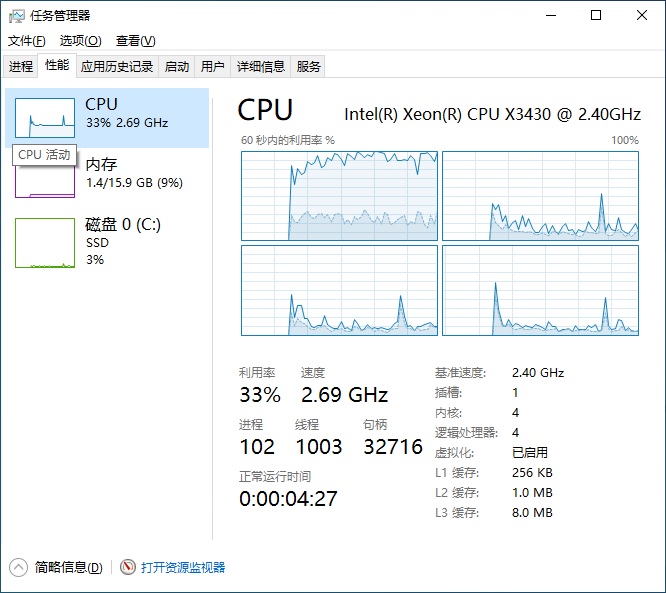
Task: Collapse to fewer details (简略信息) arrow
Action: [x=18, y=567]
